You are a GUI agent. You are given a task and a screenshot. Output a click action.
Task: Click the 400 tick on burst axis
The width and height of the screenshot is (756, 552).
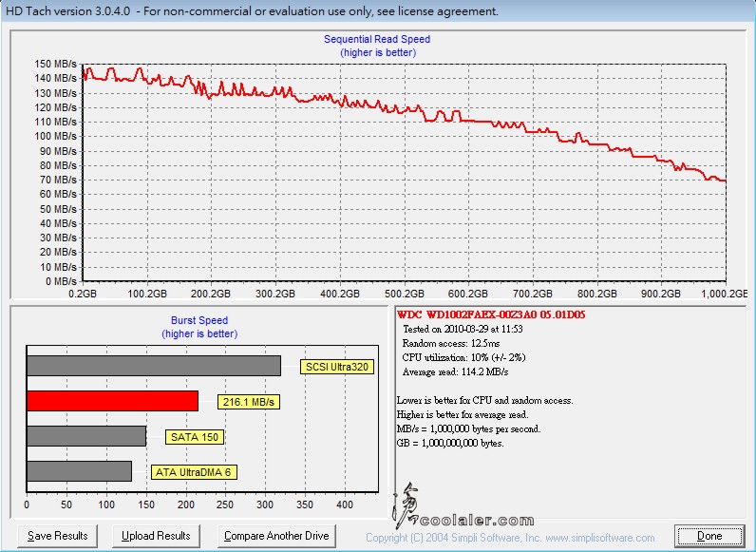[345, 504]
